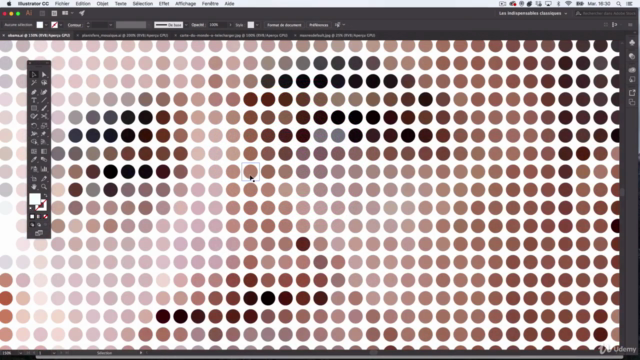Set paint mode to Color
The width and height of the screenshot is (640, 360).
(32, 217)
